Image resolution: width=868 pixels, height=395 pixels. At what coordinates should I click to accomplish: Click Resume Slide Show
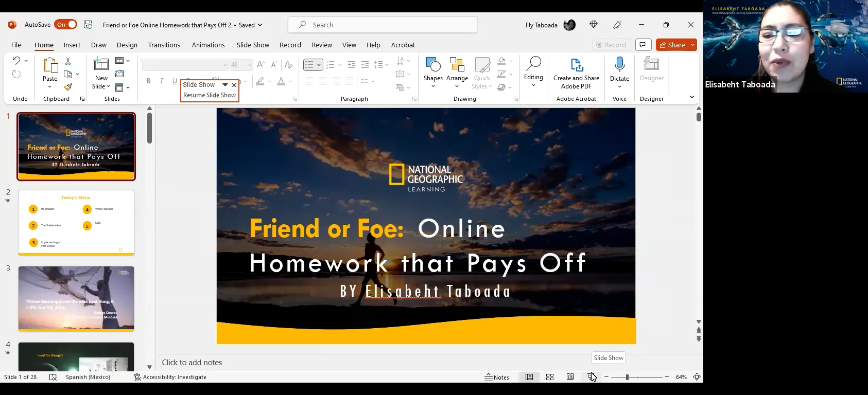tap(210, 95)
